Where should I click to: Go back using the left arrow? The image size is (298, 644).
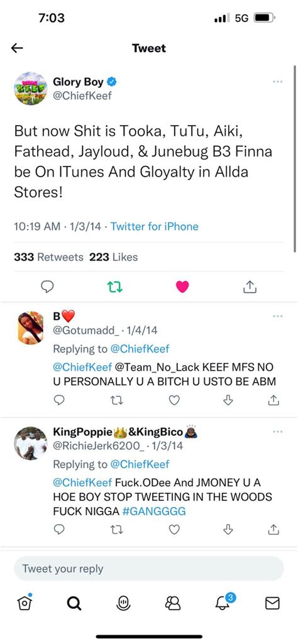click(x=17, y=48)
